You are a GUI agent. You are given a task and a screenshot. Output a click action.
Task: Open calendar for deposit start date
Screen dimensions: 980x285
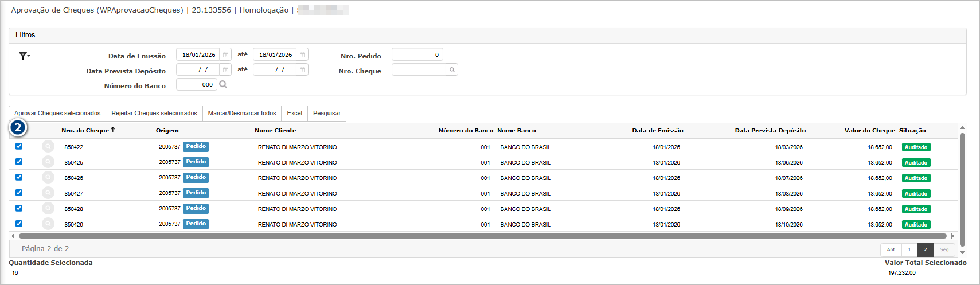(x=226, y=70)
